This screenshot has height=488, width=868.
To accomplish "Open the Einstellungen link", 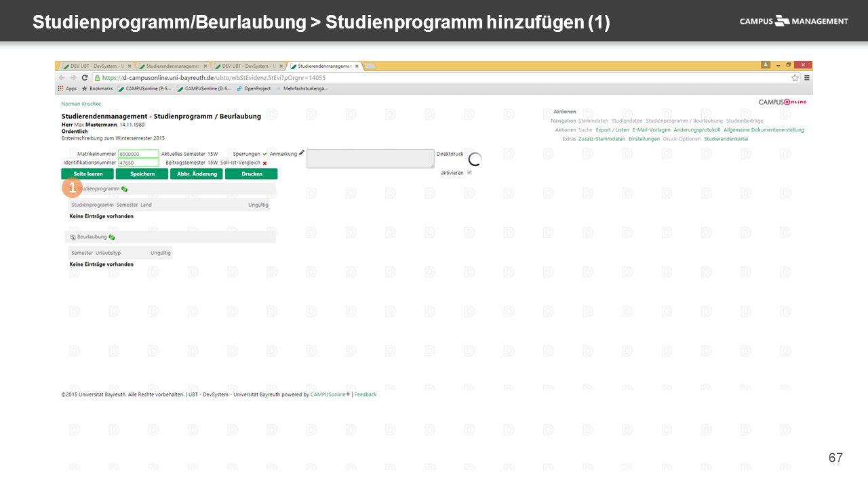I will 644,139.
